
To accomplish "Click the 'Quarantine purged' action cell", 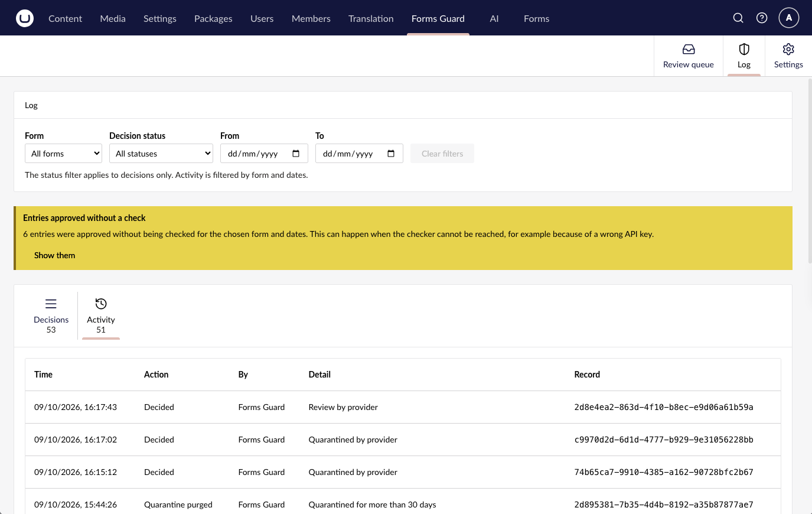I will 178,505.
